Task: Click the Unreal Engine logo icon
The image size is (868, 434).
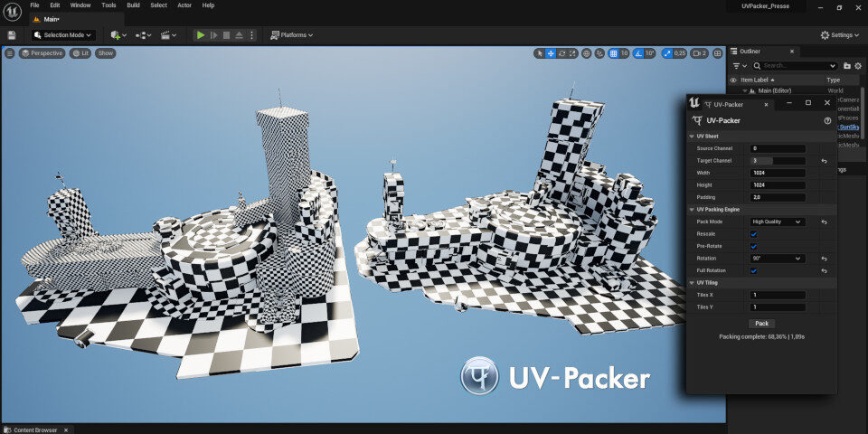Action: tap(12, 12)
